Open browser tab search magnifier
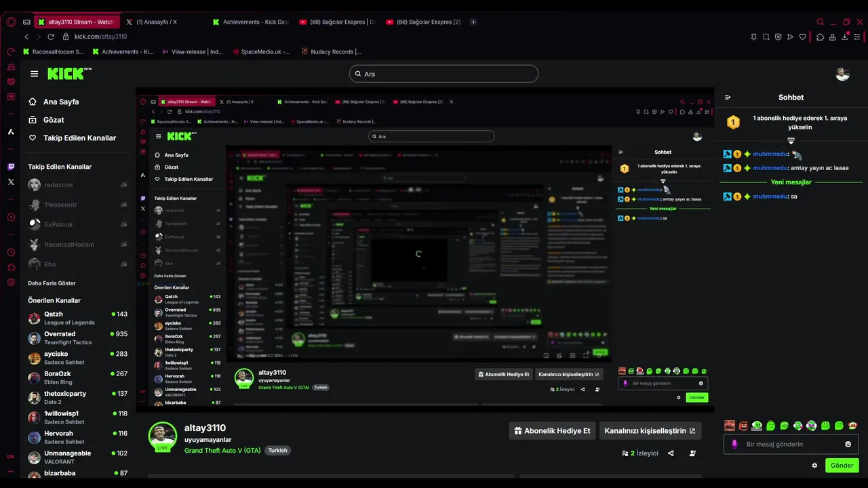 (821, 22)
